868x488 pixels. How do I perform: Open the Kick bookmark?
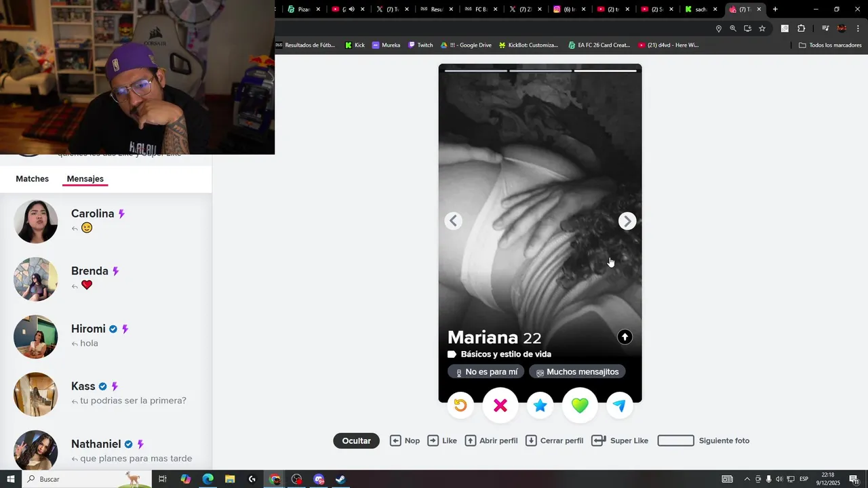355,45
